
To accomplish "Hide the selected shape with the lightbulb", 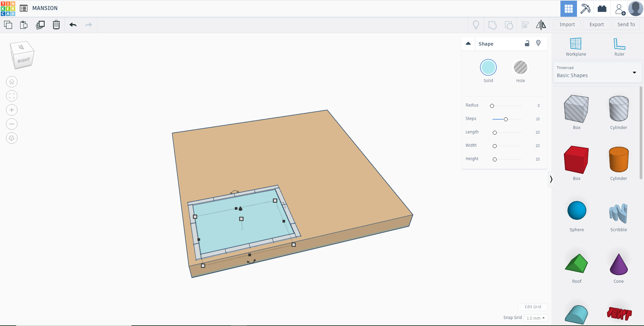I will 538,44.
